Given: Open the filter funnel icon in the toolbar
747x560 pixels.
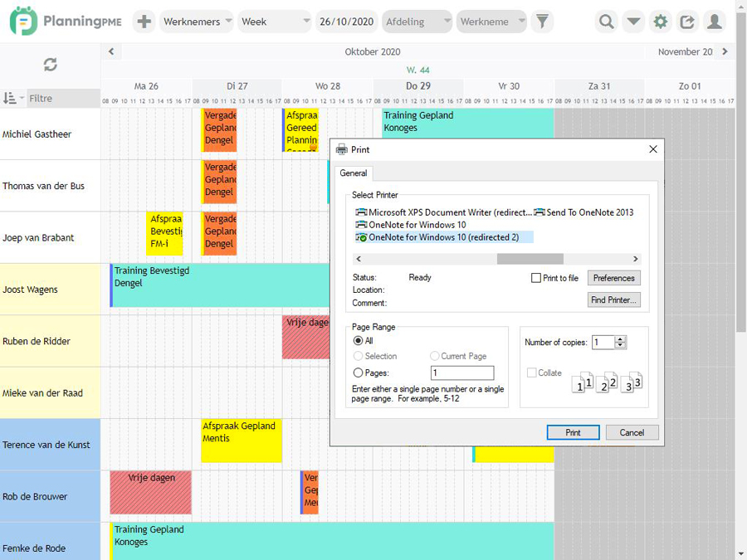Looking at the screenshot, I should click(x=542, y=22).
